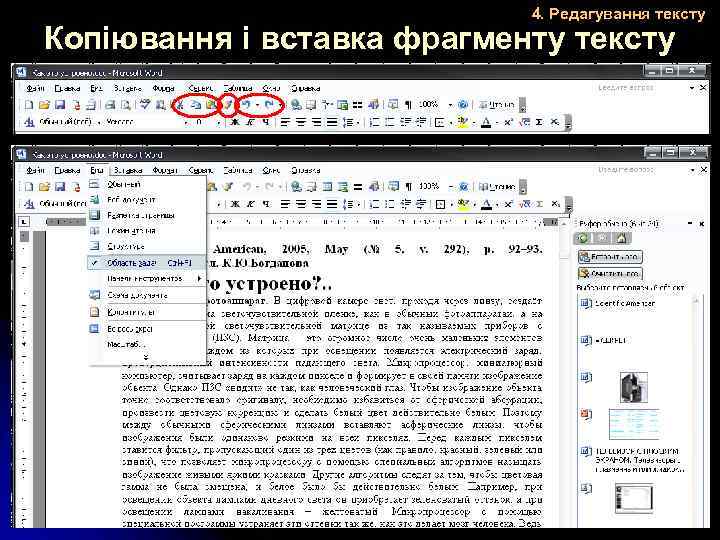Save document via upper window toolbar

click(60, 105)
